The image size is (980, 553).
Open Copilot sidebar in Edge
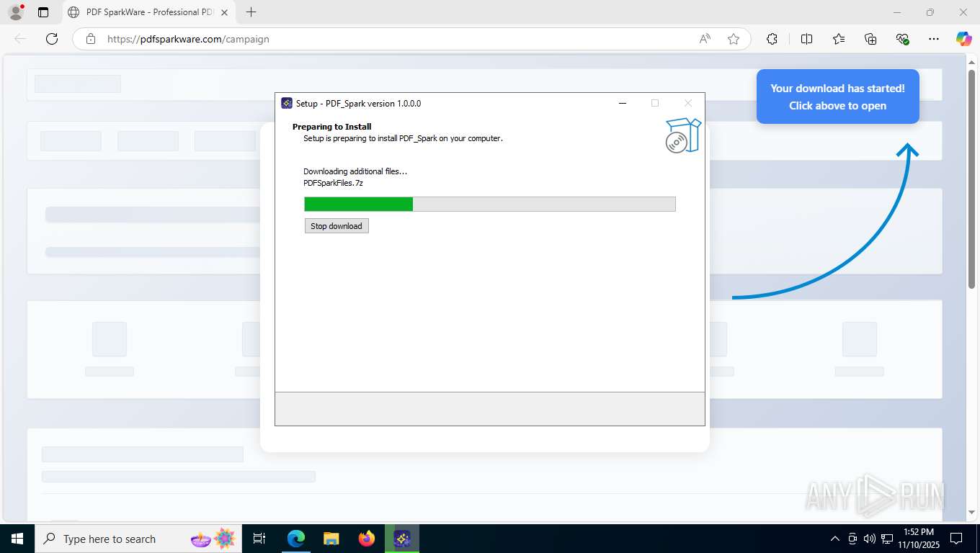(x=963, y=39)
